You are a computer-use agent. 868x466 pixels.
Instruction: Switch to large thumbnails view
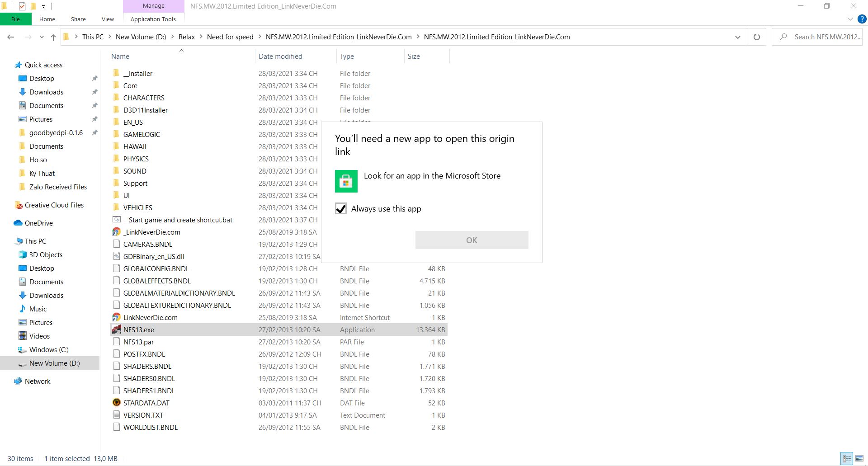point(860,458)
